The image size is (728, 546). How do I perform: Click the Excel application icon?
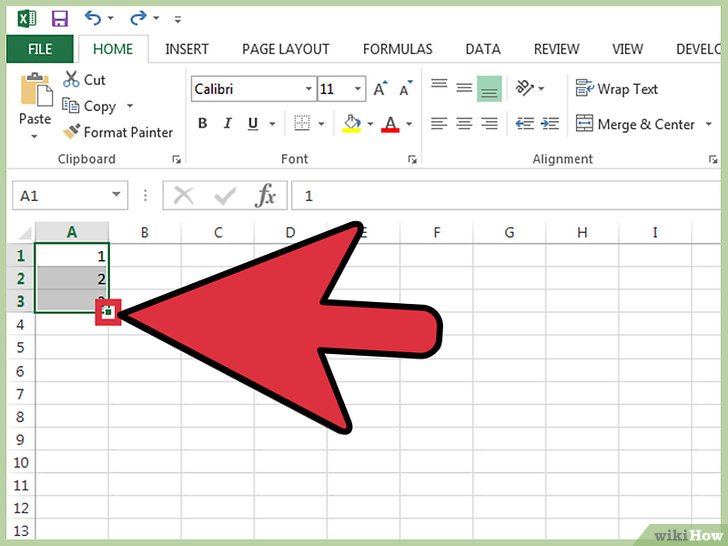coord(26,19)
